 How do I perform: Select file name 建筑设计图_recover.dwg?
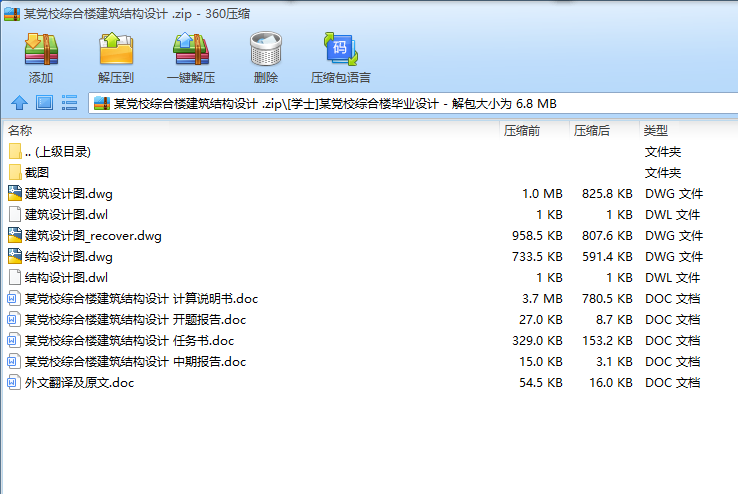pos(93,235)
